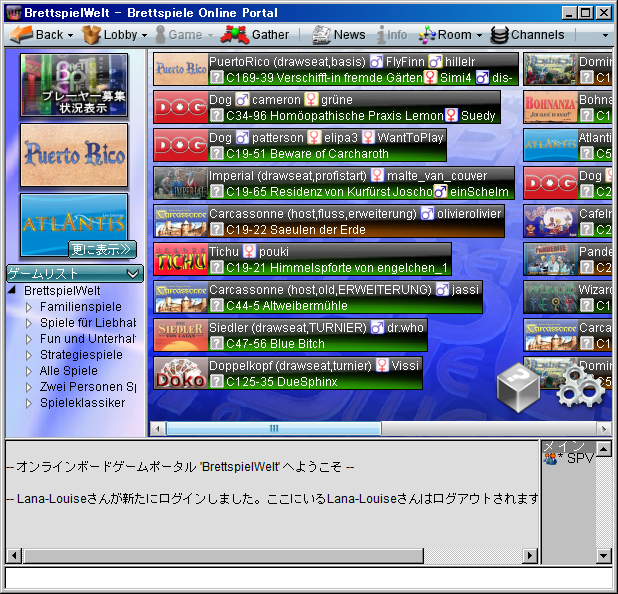Click the Info toolbar icon

[381, 35]
